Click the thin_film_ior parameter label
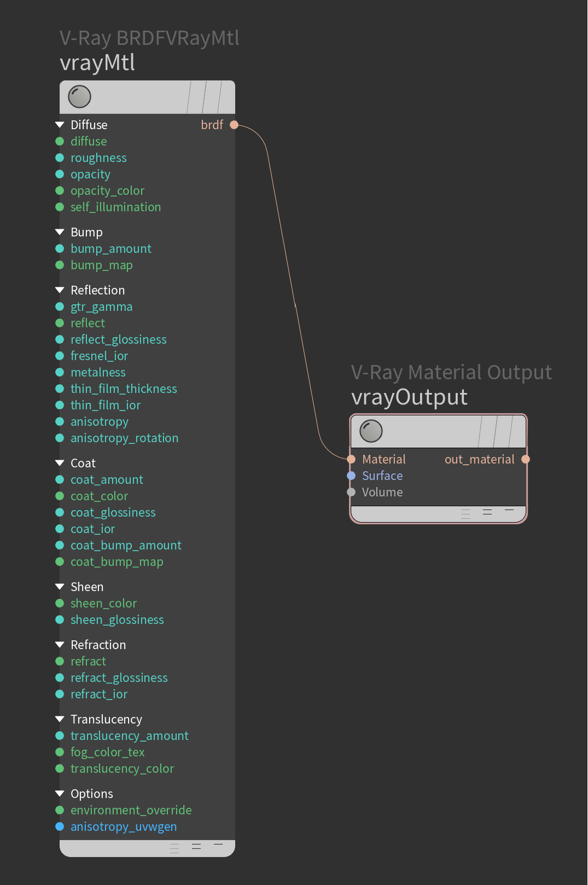The image size is (588, 885). click(106, 405)
